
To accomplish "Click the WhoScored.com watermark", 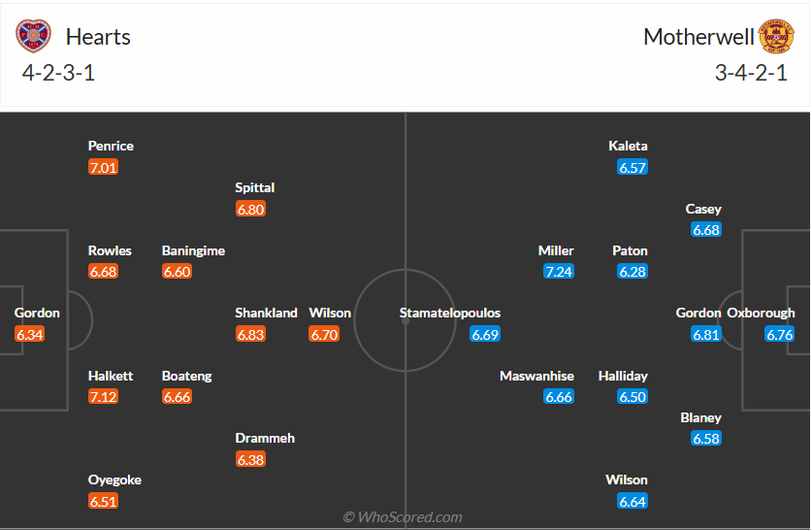I will tap(403, 517).
